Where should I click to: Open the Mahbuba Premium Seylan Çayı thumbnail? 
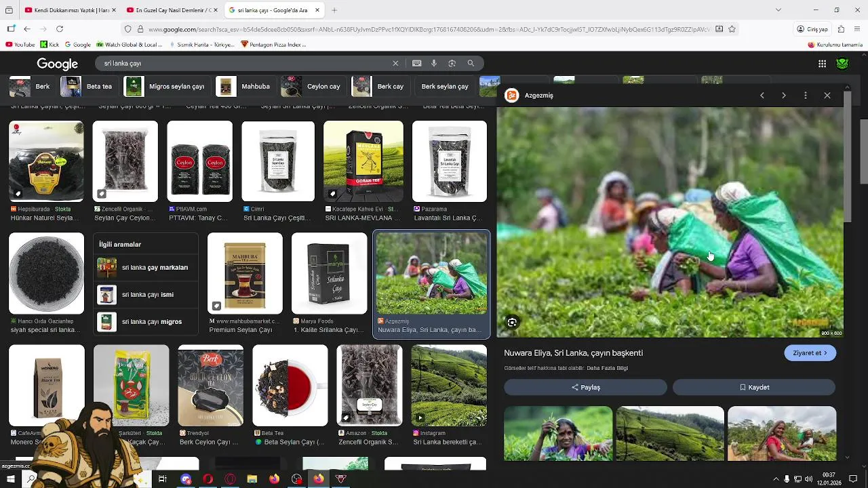point(245,273)
